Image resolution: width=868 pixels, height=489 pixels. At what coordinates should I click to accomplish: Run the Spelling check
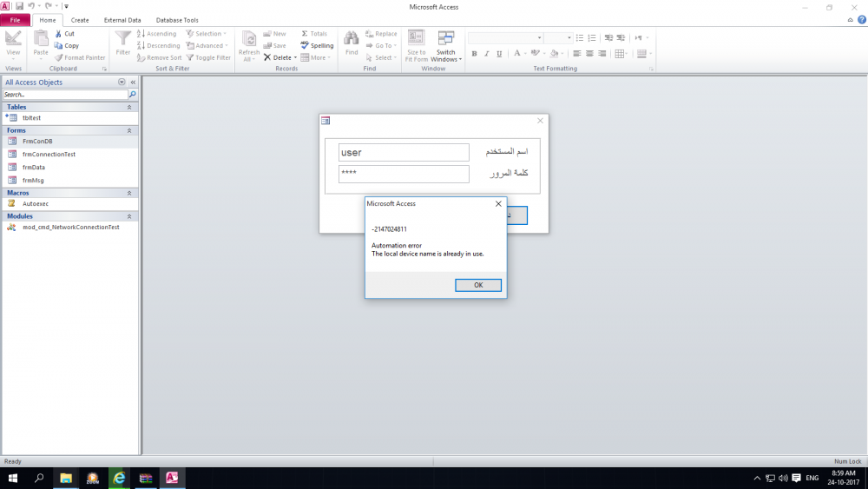[x=317, y=45]
